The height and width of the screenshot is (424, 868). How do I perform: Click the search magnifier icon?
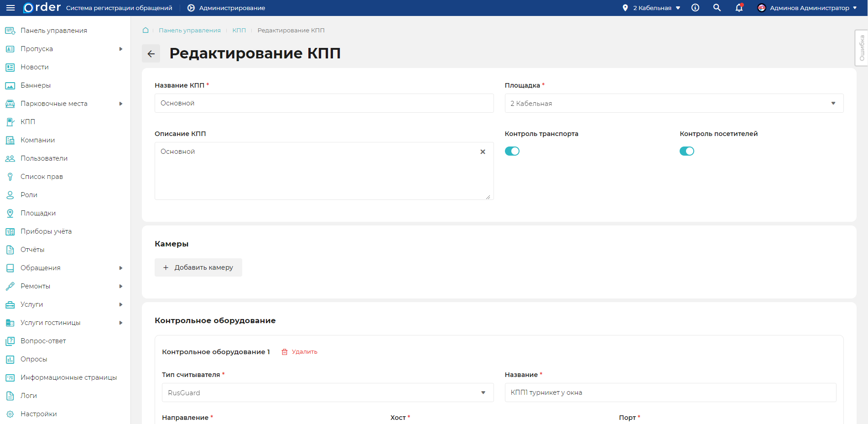click(717, 8)
